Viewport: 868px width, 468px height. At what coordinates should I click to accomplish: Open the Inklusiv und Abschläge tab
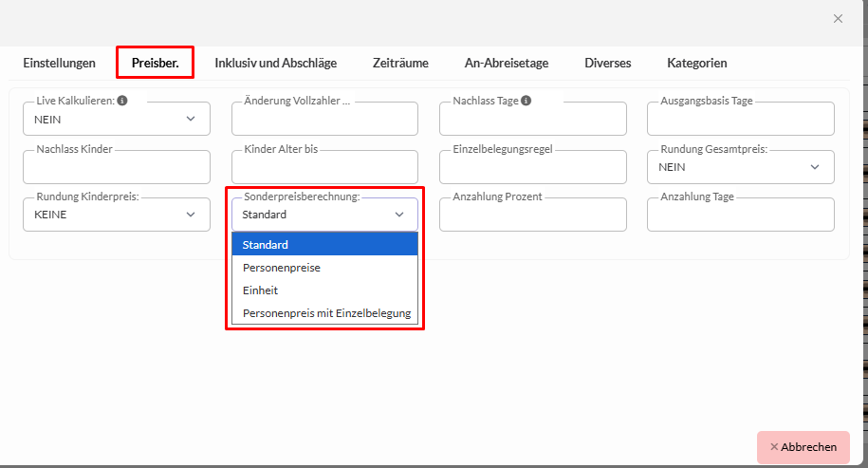tap(275, 64)
